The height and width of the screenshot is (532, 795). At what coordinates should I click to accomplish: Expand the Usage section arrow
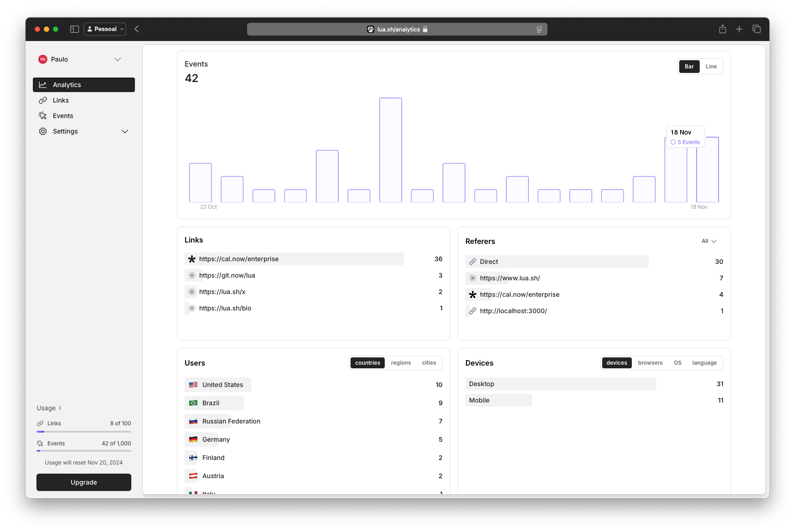click(x=60, y=408)
